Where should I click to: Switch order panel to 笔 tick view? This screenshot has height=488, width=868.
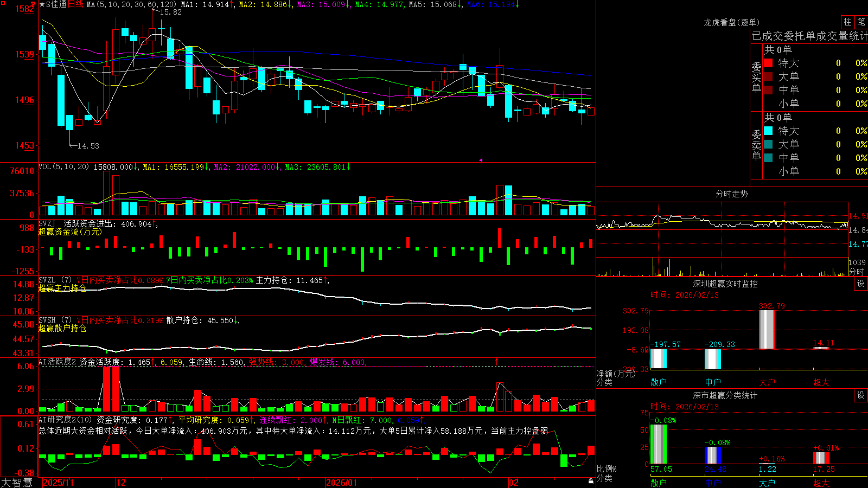pyautogui.click(x=861, y=22)
